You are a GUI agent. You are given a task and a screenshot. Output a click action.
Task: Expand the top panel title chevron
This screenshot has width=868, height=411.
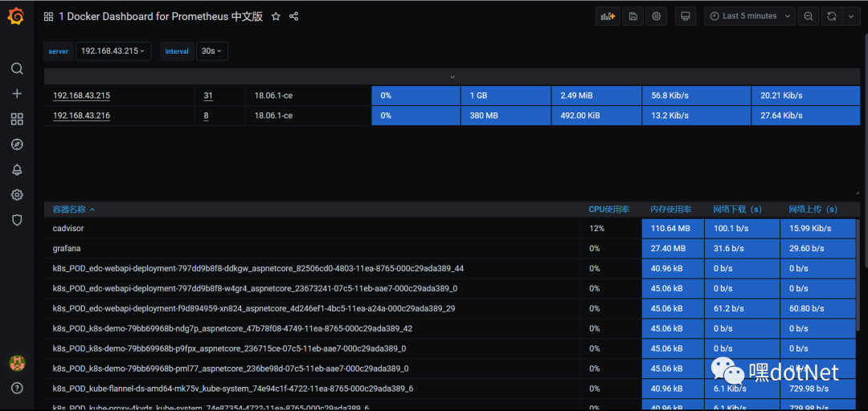tap(452, 77)
